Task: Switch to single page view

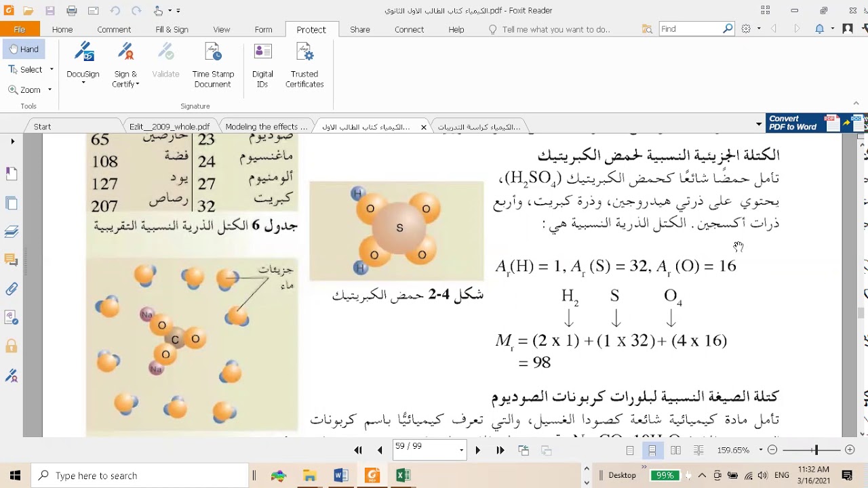Action: pyautogui.click(x=630, y=450)
